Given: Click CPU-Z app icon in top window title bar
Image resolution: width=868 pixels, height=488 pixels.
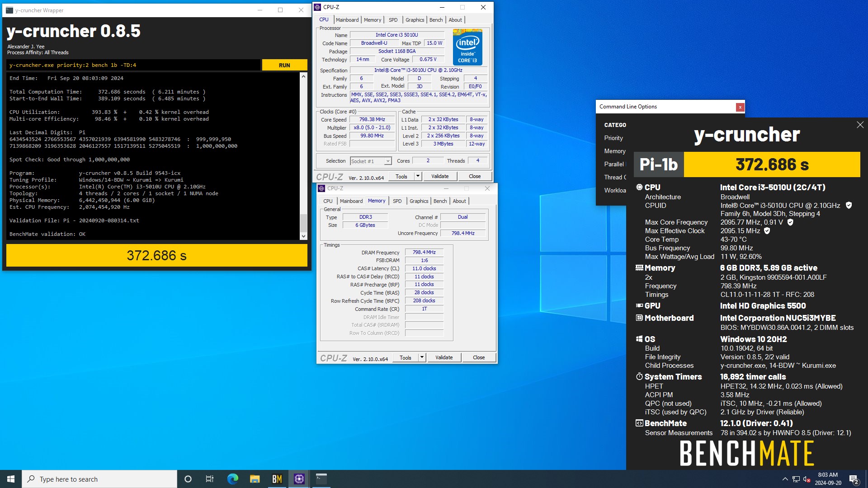Looking at the screenshot, I should pos(318,7).
